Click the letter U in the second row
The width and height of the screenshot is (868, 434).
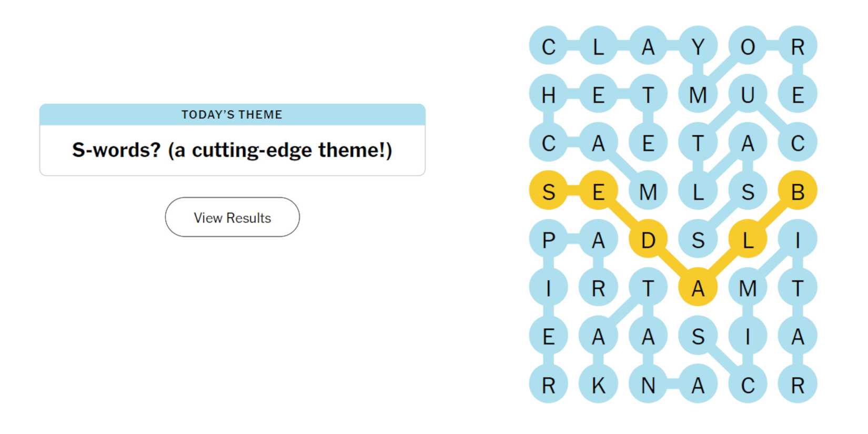pos(748,95)
